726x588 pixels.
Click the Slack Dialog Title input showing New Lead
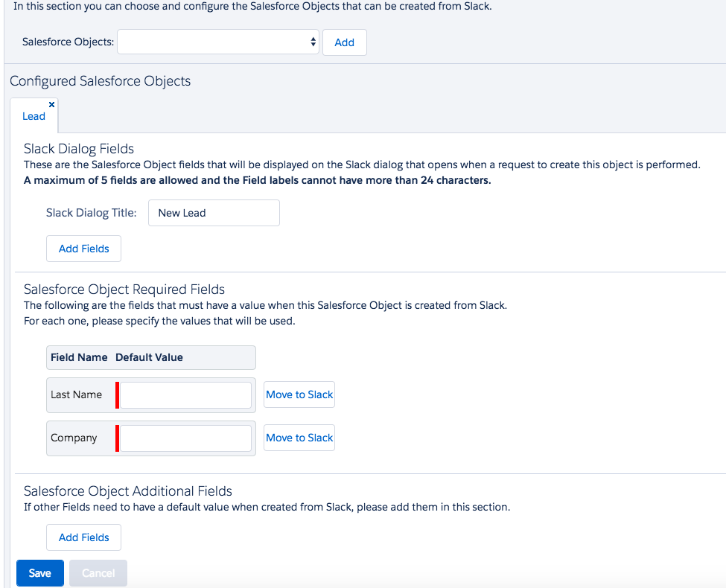214,213
